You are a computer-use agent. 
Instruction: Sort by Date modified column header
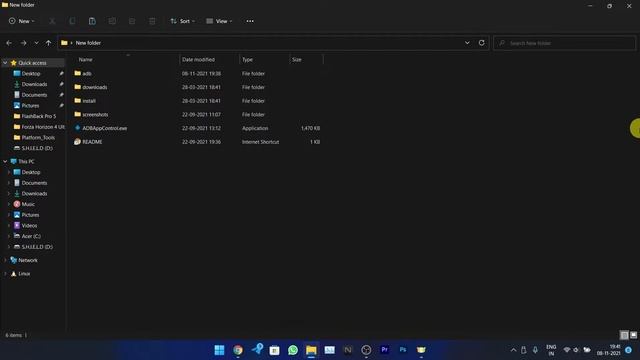pyautogui.click(x=198, y=60)
